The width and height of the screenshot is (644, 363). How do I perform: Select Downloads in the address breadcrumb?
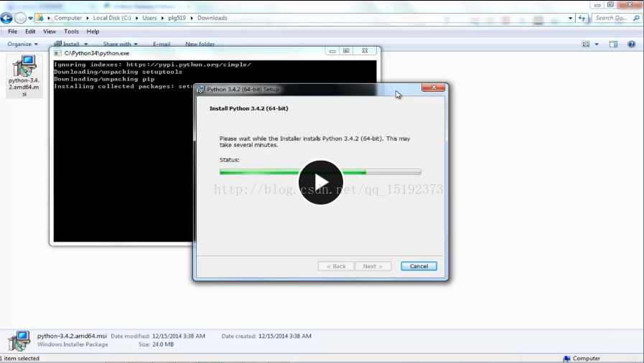pos(213,18)
